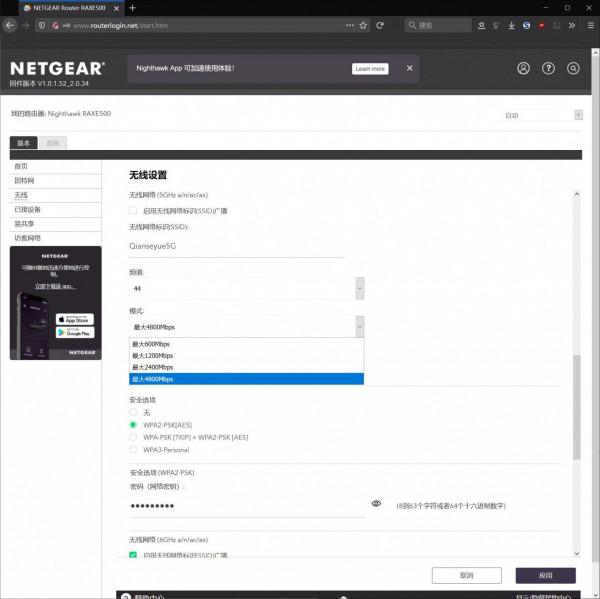The height and width of the screenshot is (599, 600).
Task: Open a new browser tab with plus
Action: click(132, 7)
